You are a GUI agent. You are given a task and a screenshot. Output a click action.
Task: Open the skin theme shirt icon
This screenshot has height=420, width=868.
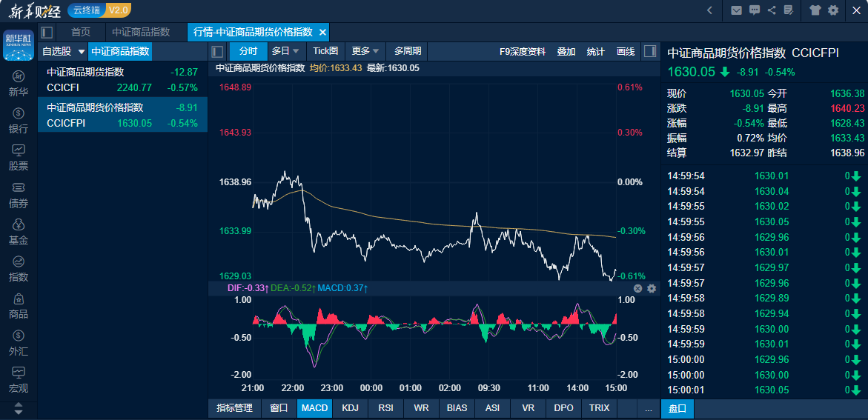pos(815,10)
